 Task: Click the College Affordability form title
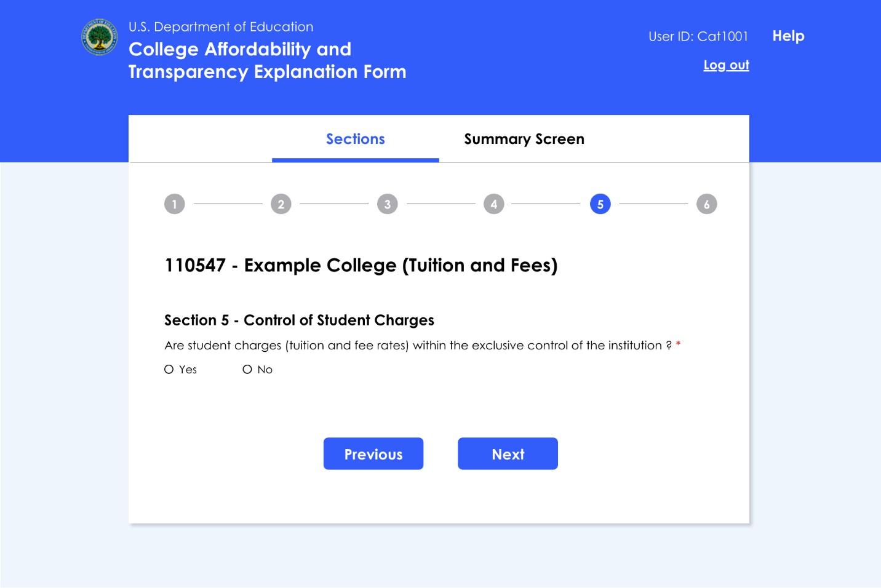coord(267,60)
